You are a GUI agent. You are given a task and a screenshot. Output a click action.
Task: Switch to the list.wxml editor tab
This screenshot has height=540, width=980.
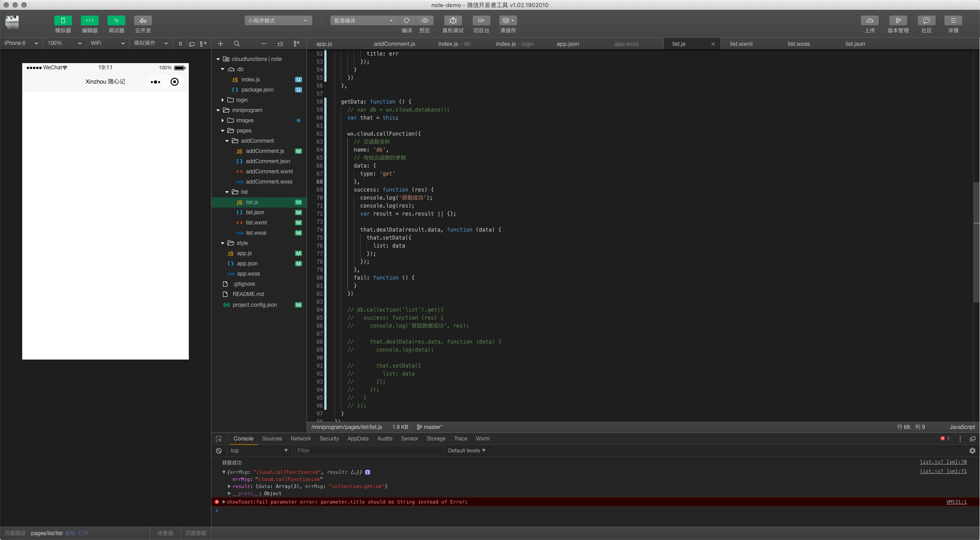(x=741, y=44)
